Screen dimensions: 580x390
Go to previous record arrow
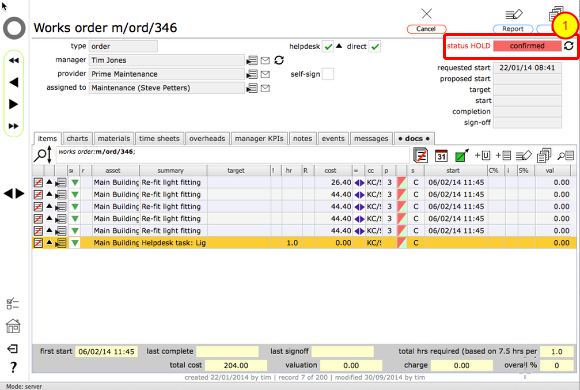(14, 82)
